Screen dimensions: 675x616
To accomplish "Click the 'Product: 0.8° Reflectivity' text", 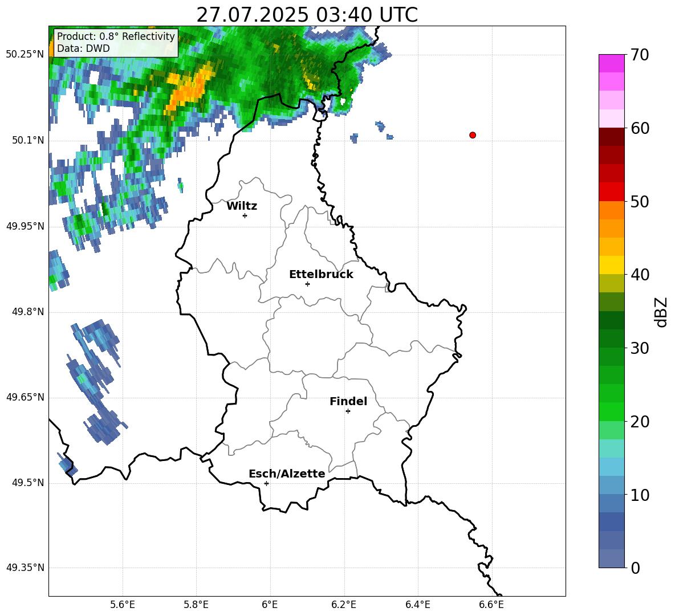I will pyautogui.click(x=116, y=36).
